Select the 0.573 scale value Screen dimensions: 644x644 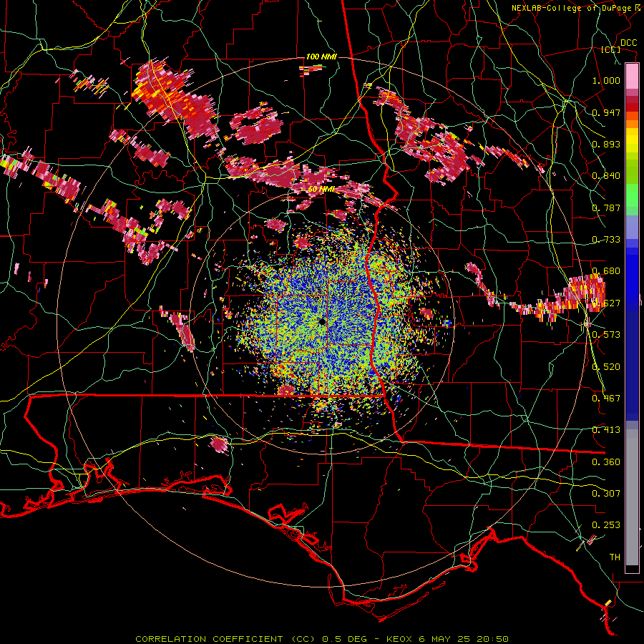pos(606,334)
